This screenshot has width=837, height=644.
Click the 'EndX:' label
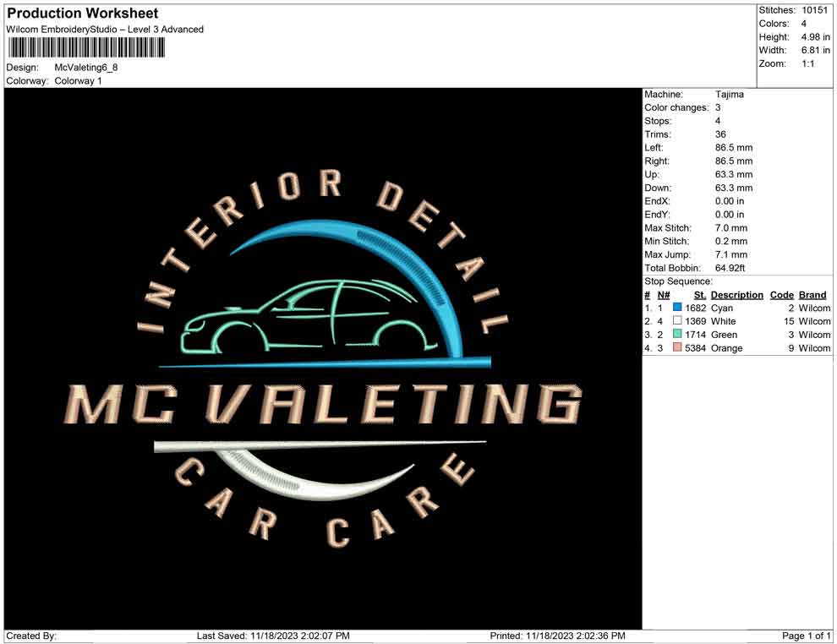pos(657,201)
